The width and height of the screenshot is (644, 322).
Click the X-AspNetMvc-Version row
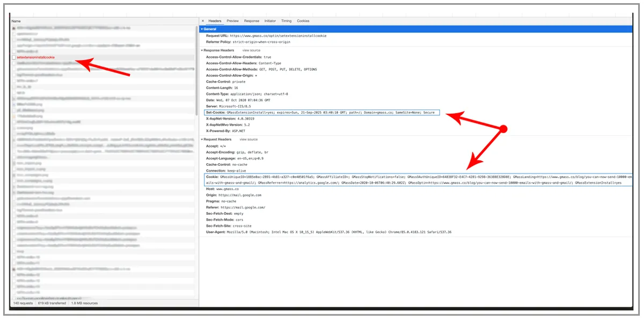[228, 125]
